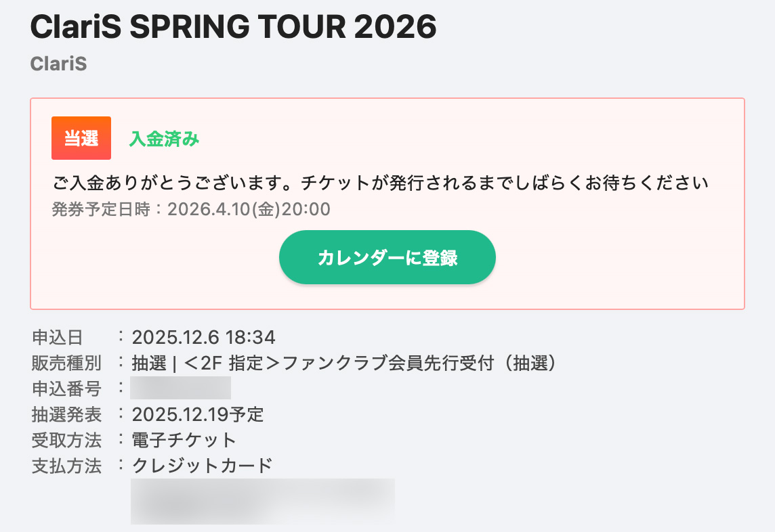Screen dimensions: 775x532
Task: Click the 販売種別 field label
Action: (x=66, y=363)
